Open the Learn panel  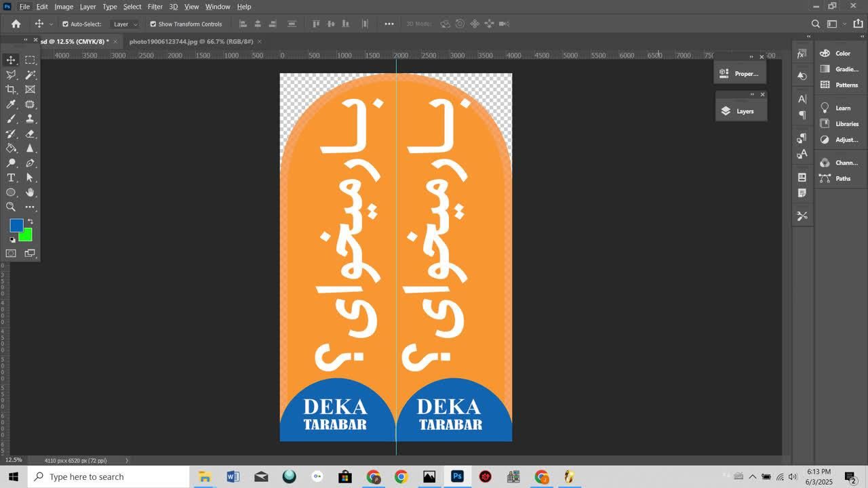click(841, 108)
